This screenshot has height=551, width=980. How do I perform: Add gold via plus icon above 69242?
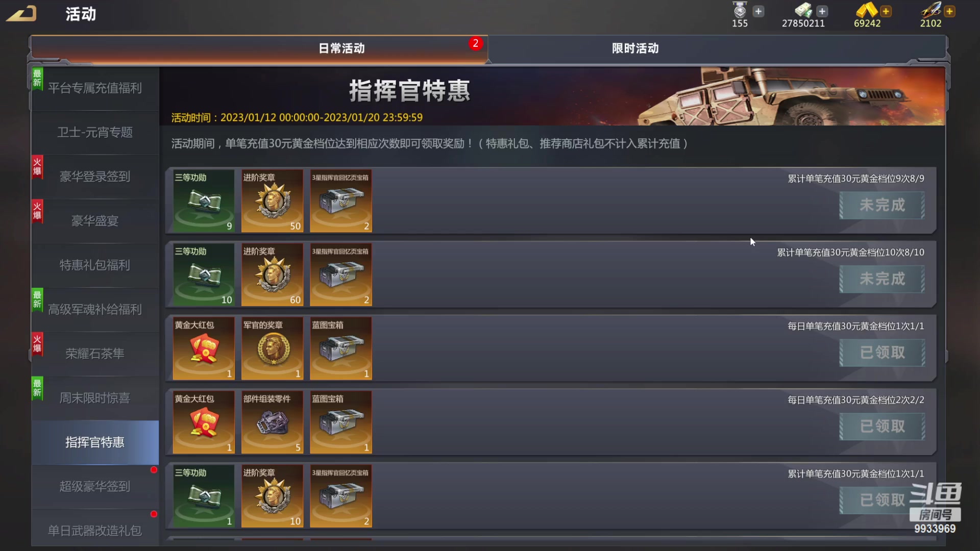click(886, 11)
